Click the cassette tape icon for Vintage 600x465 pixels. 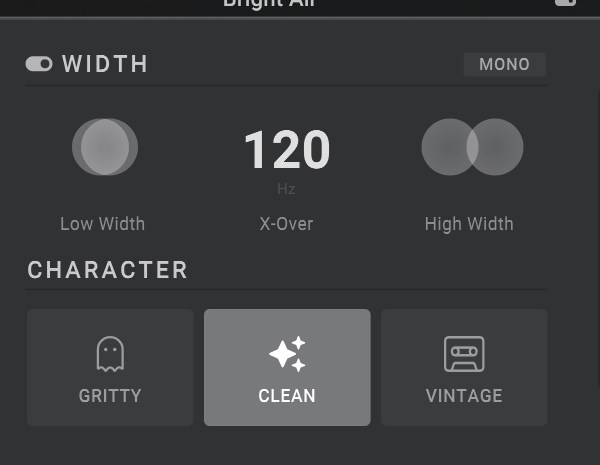464,353
